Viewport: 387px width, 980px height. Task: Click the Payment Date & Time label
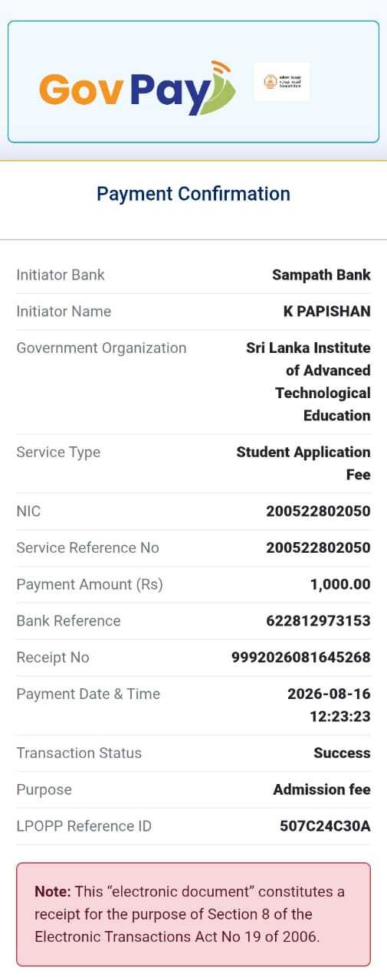click(88, 694)
